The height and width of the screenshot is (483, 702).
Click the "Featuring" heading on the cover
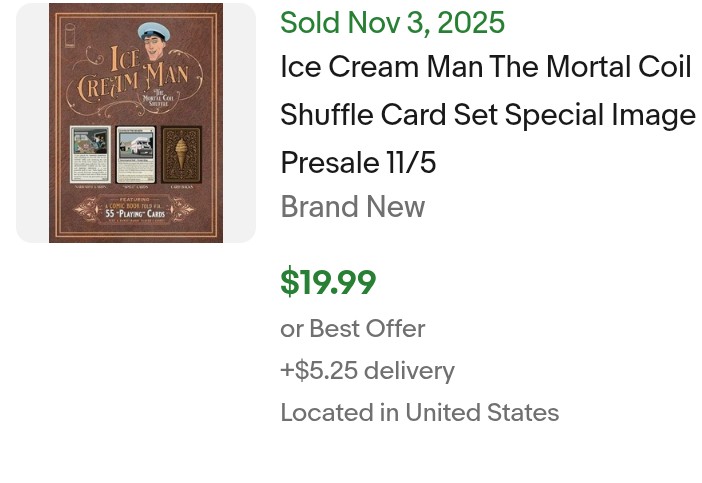(x=136, y=198)
